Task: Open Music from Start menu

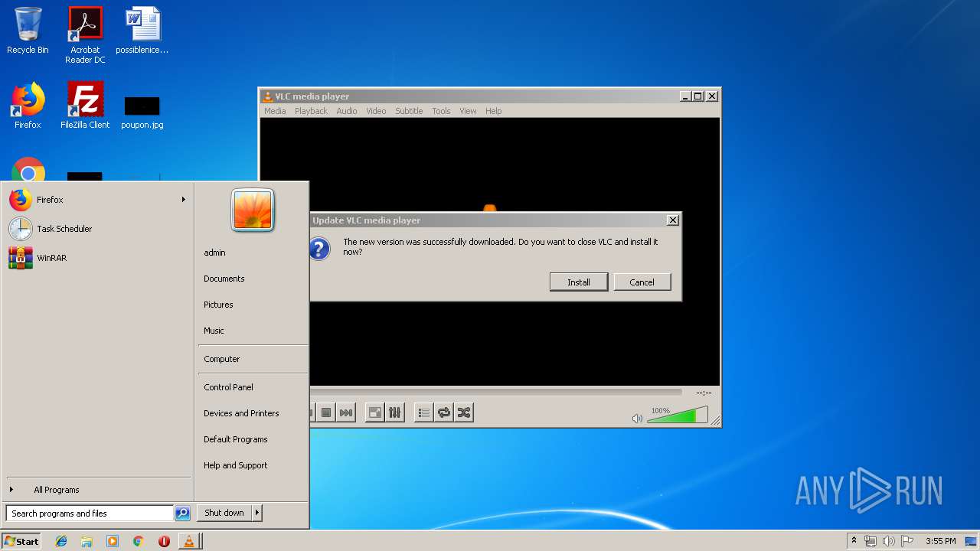Action: [253, 331]
